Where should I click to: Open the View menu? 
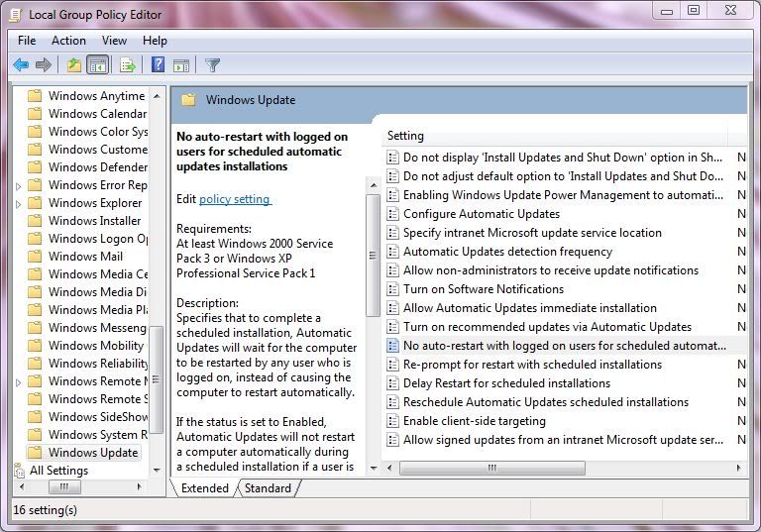click(114, 41)
